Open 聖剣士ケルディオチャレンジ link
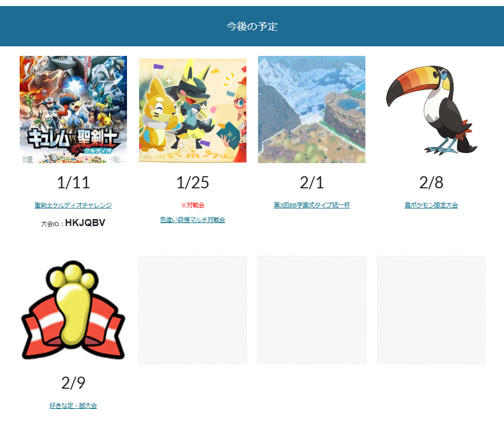504x428 pixels. click(x=73, y=205)
